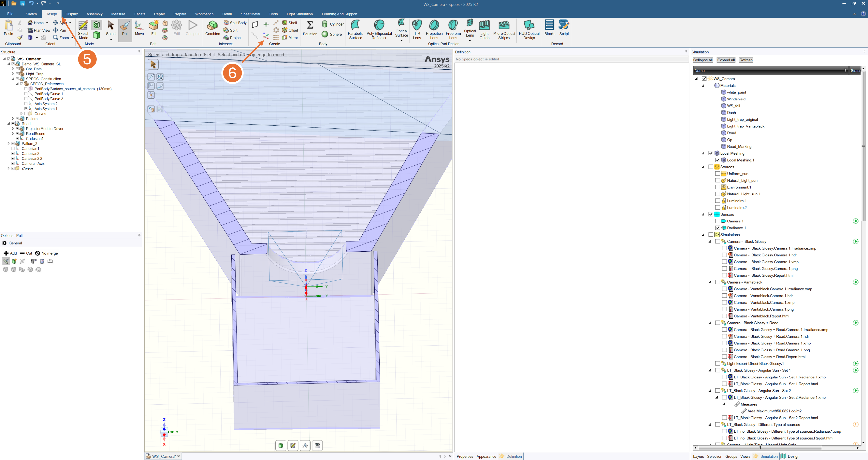Add a TIR Lens
868x460 pixels.
[417, 30]
